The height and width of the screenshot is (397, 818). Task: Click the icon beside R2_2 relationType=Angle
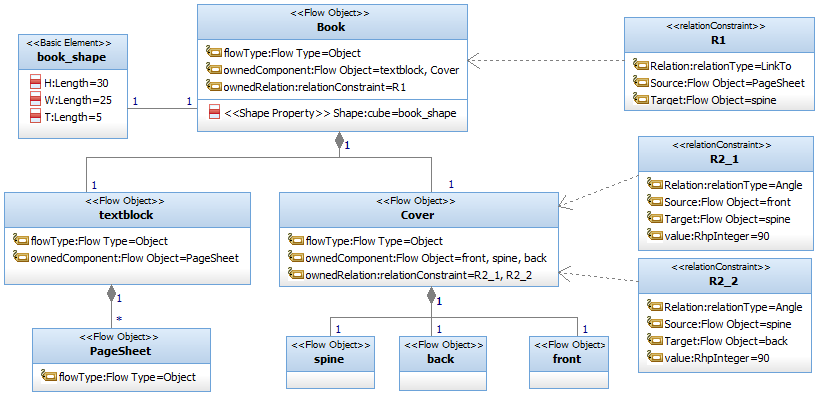click(x=654, y=306)
